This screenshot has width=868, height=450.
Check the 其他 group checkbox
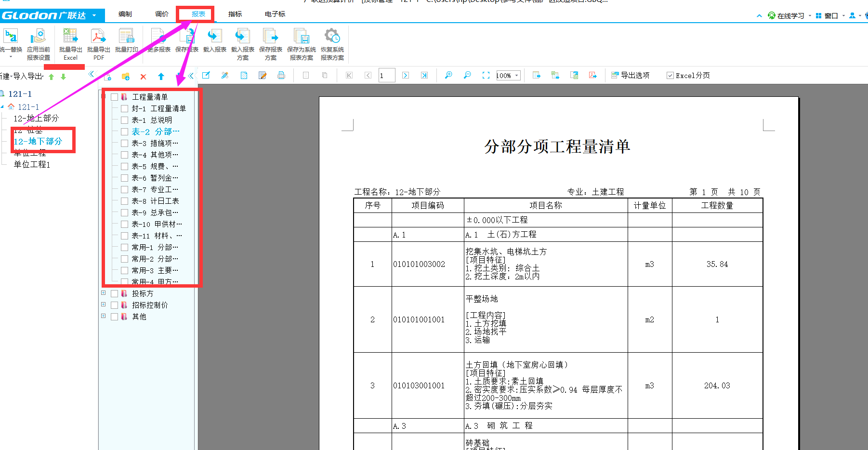114,317
